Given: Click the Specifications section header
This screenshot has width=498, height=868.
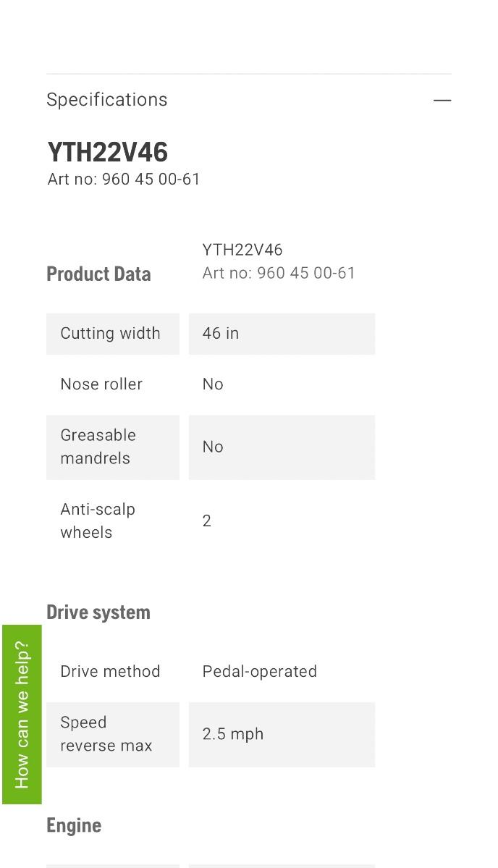Looking at the screenshot, I should pos(107,100).
